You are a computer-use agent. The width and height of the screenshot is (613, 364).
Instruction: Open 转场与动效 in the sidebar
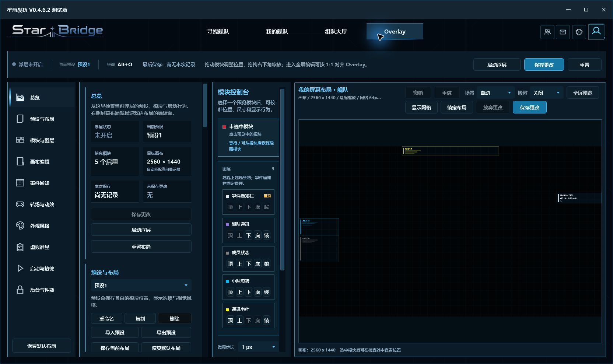coord(42,204)
